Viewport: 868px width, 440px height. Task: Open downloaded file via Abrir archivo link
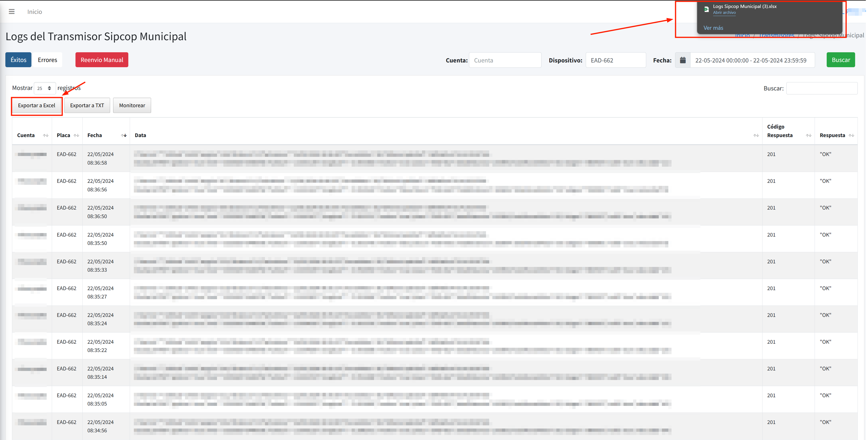724,13
